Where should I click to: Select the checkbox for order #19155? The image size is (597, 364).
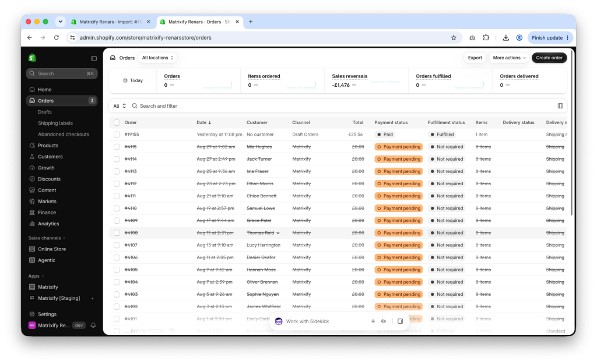117,135
